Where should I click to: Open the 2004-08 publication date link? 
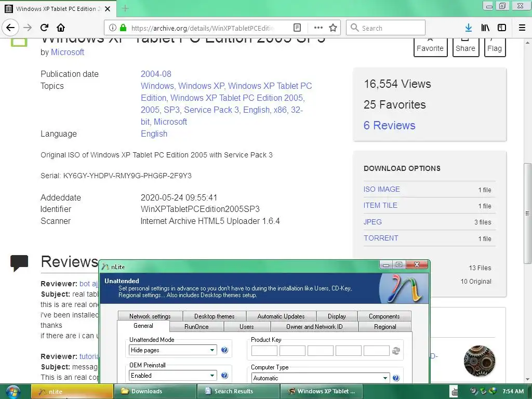tap(156, 74)
